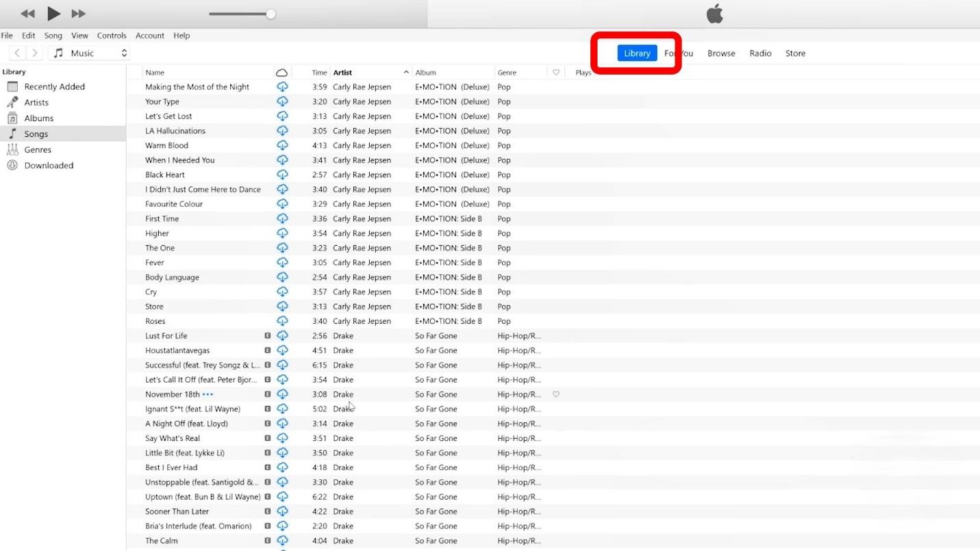Start playback with the Play button
This screenshot has height=551, width=980.
[x=53, y=13]
